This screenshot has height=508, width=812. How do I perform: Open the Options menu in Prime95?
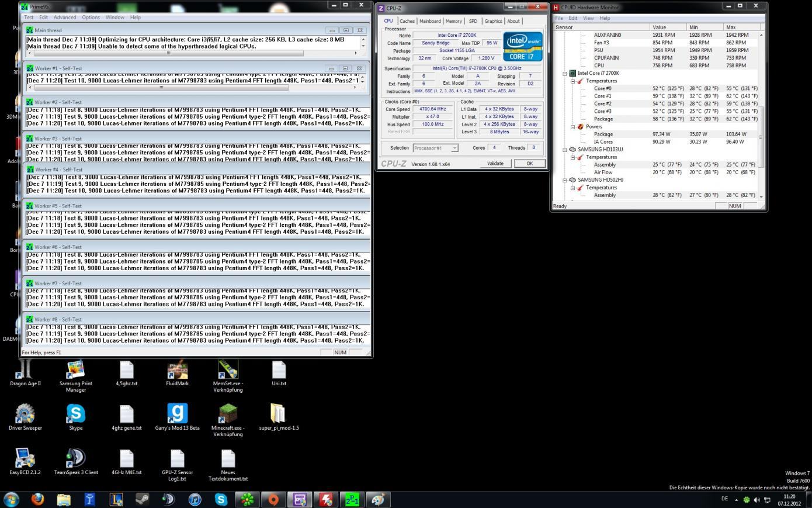pyautogui.click(x=91, y=18)
